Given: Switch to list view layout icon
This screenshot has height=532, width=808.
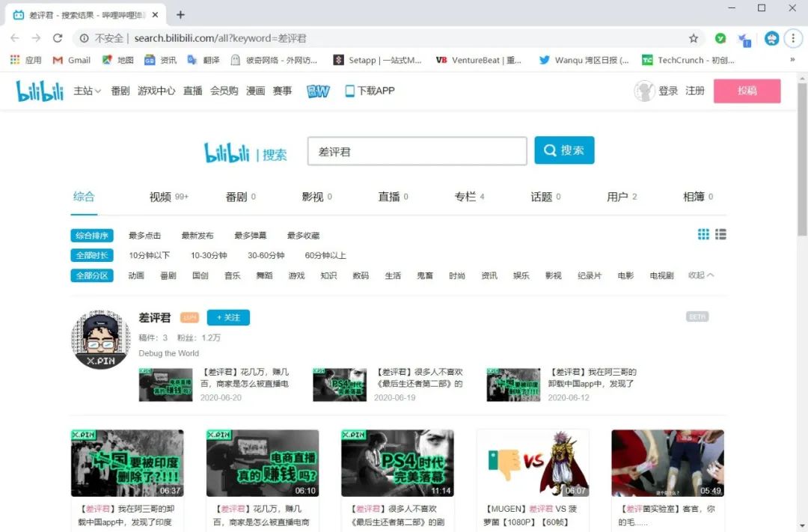Looking at the screenshot, I should [720, 234].
